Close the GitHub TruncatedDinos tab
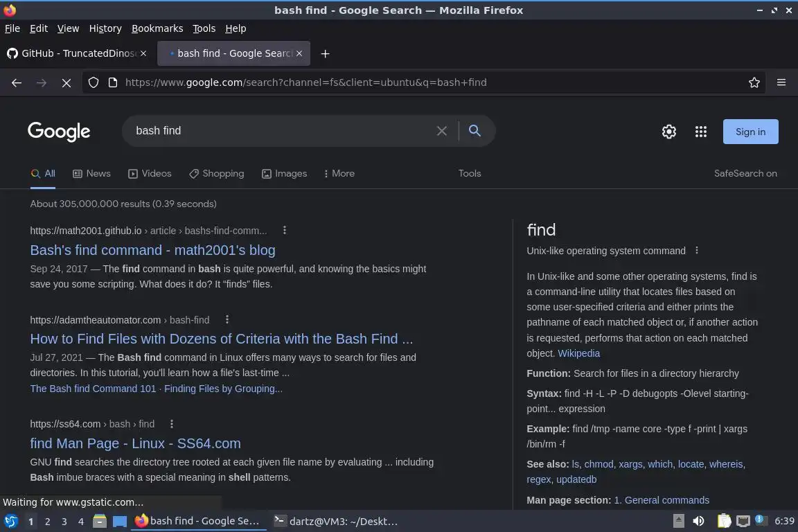Viewport: 798px width, 532px height. [143, 53]
